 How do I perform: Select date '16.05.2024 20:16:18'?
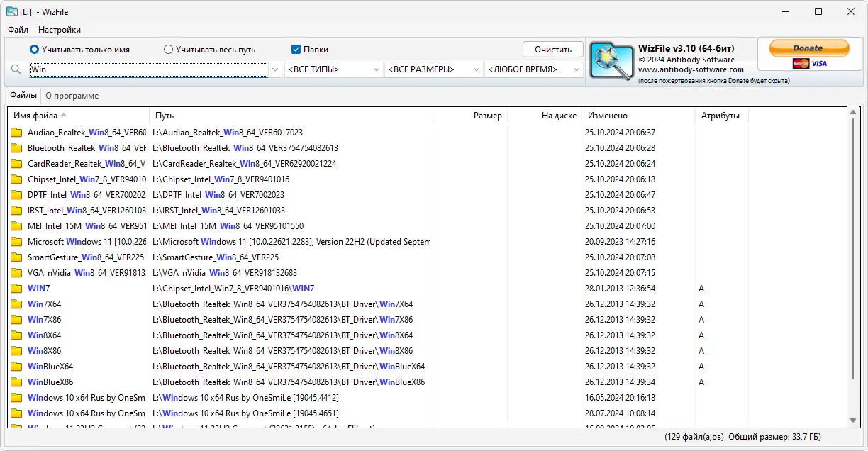tap(620, 398)
